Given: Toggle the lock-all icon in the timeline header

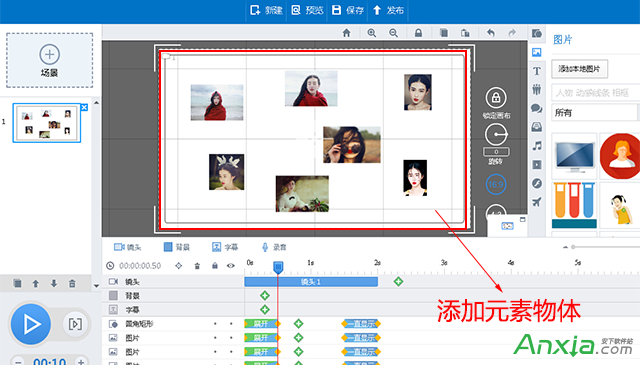Looking at the screenshot, I should (x=215, y=266).
